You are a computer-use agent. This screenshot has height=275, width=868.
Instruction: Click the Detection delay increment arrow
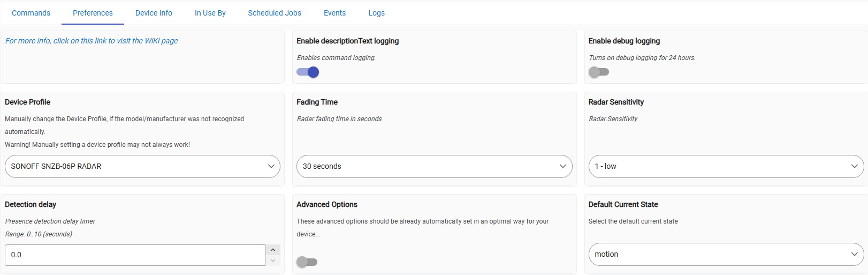click(273, 250)
